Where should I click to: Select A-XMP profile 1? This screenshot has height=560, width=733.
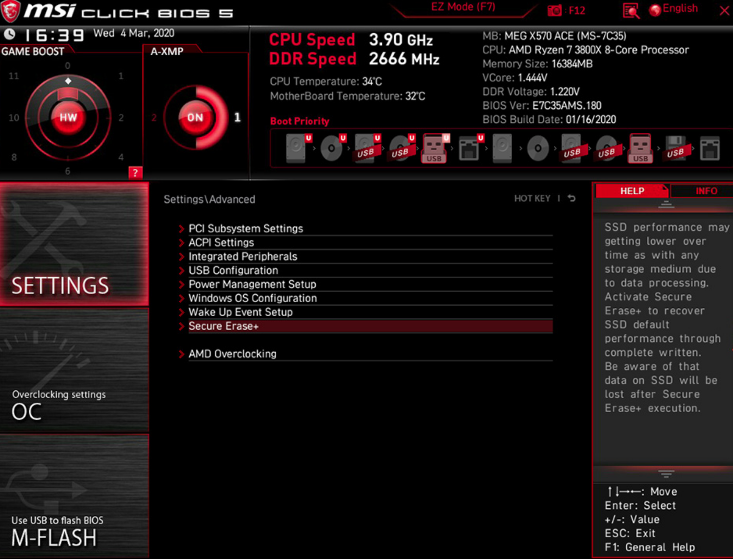pos(237,117)
